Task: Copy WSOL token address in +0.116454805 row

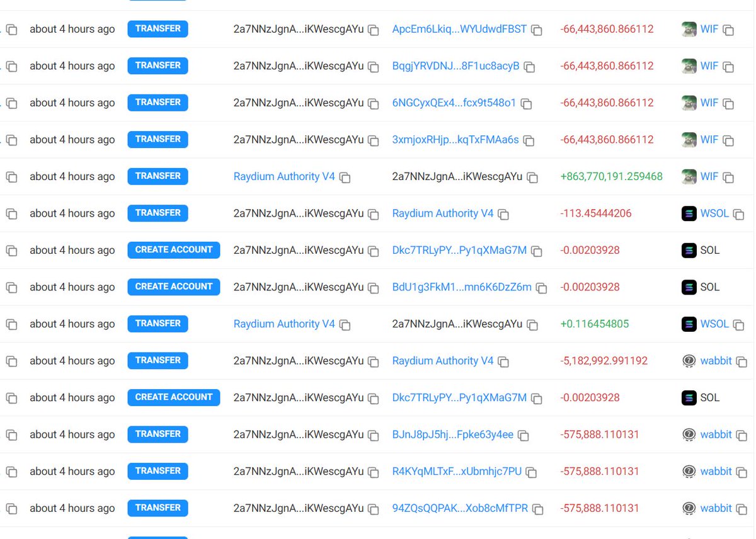Action: pos(739,325)
